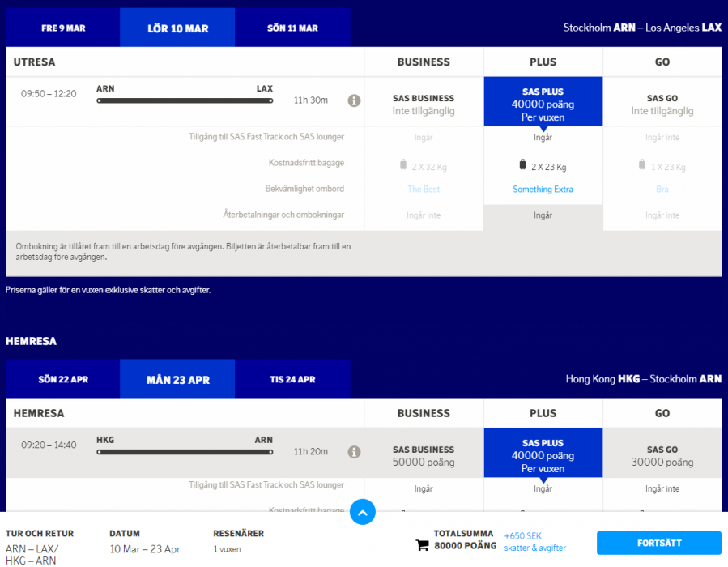This screenshot has width=728, height=567.
Task: Select return SAS Go 30000 poäng fare
Action: tap(662, 455)
